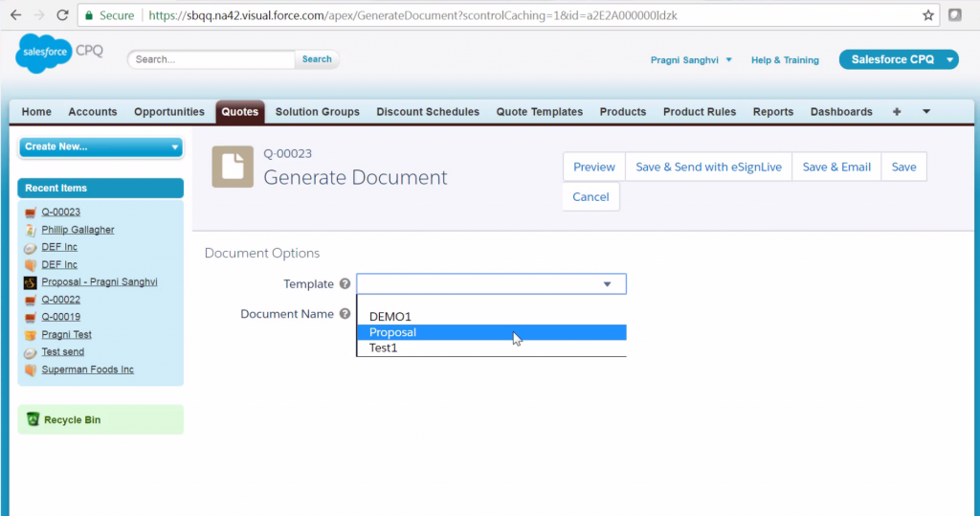
Task: Click the Save & Email button
Action: click(x=836, y=167)
